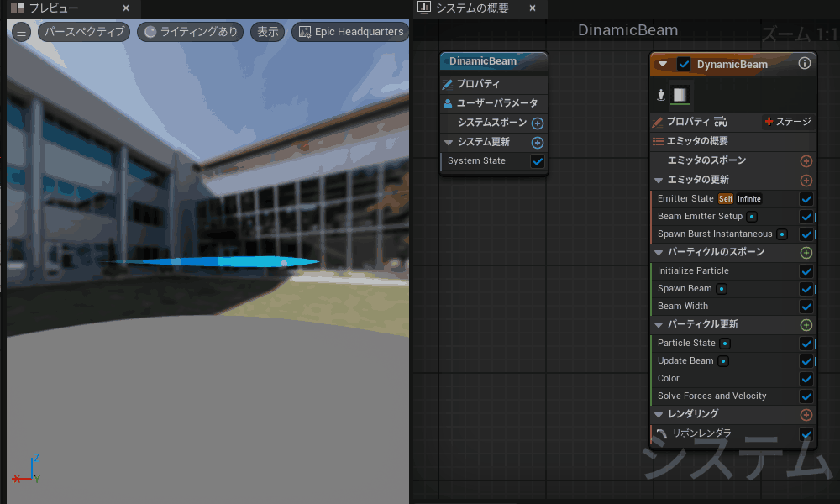The height and width of the screenshot is (504, 840).
Task: Collapse the DynamicBeam emitter header arrow
Action: (663, 64)
